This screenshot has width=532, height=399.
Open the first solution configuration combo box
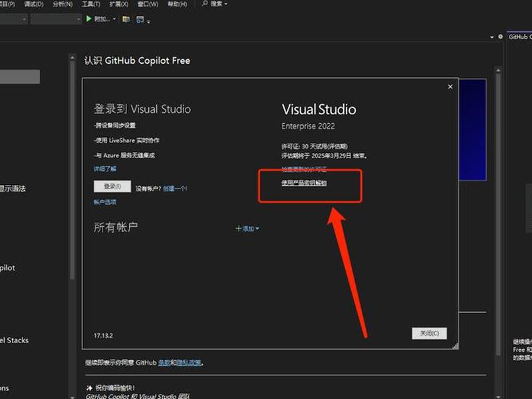point(13,19)
